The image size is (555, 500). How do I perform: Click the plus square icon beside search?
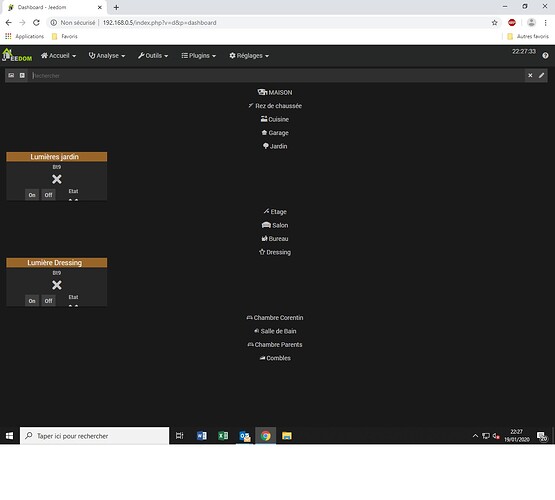22,75
